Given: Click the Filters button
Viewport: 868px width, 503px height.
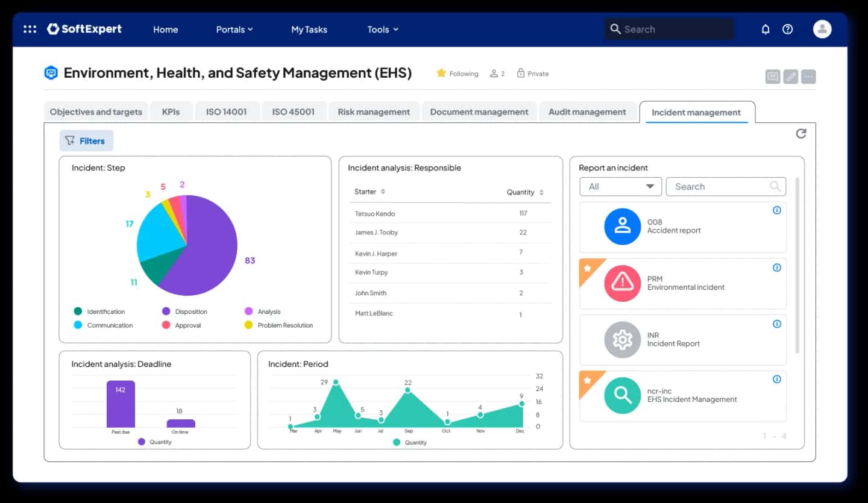Looking at the screenshot, I should pyautogui.click(x=86, y=141).
